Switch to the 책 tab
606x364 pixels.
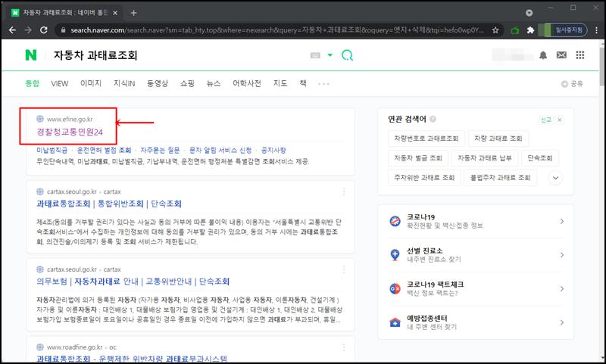coord(303,83)
